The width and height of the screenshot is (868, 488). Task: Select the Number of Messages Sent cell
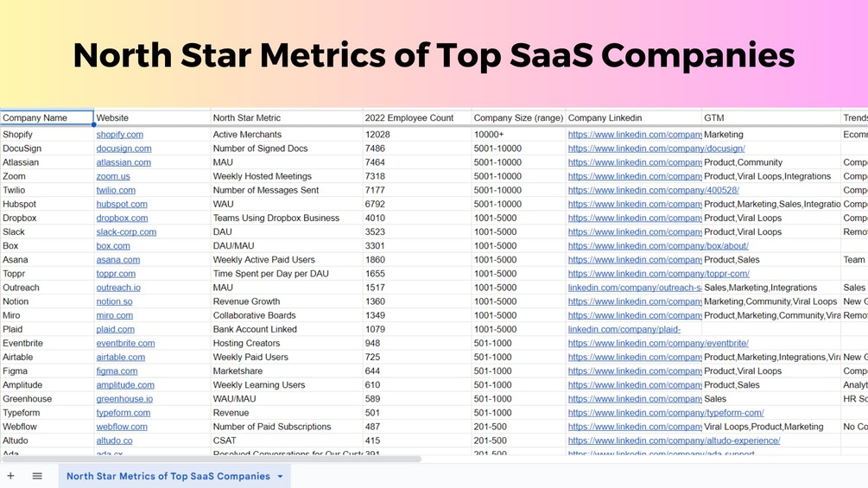[x=287, y=190]
